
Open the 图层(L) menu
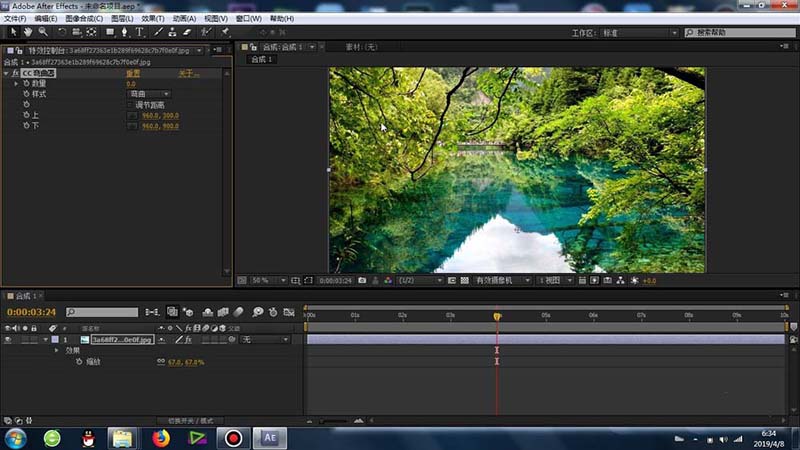pos(122,18)
